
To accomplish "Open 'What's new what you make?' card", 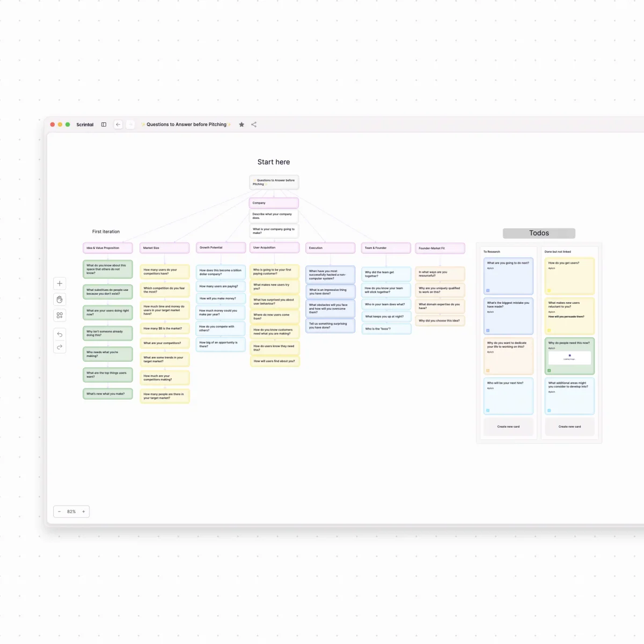I will (108, 394).
